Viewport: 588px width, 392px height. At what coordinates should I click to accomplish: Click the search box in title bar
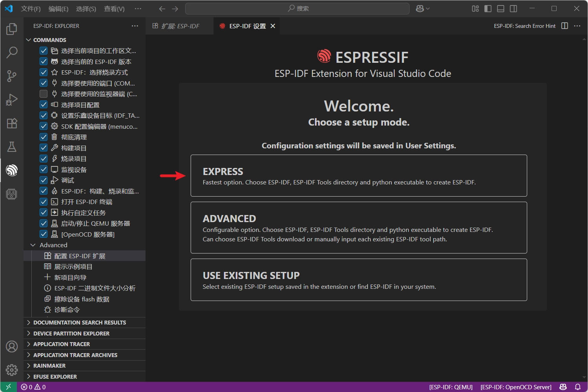click(x=297, y=9)
